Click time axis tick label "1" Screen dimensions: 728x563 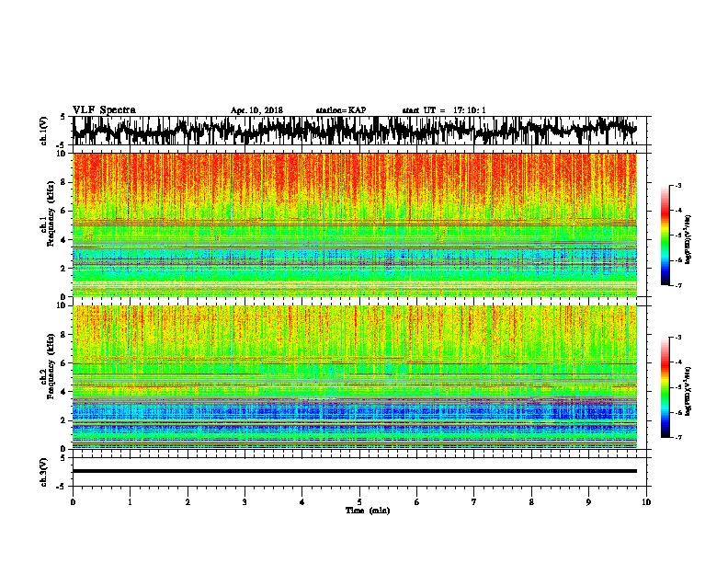click(x=130, y=502)
